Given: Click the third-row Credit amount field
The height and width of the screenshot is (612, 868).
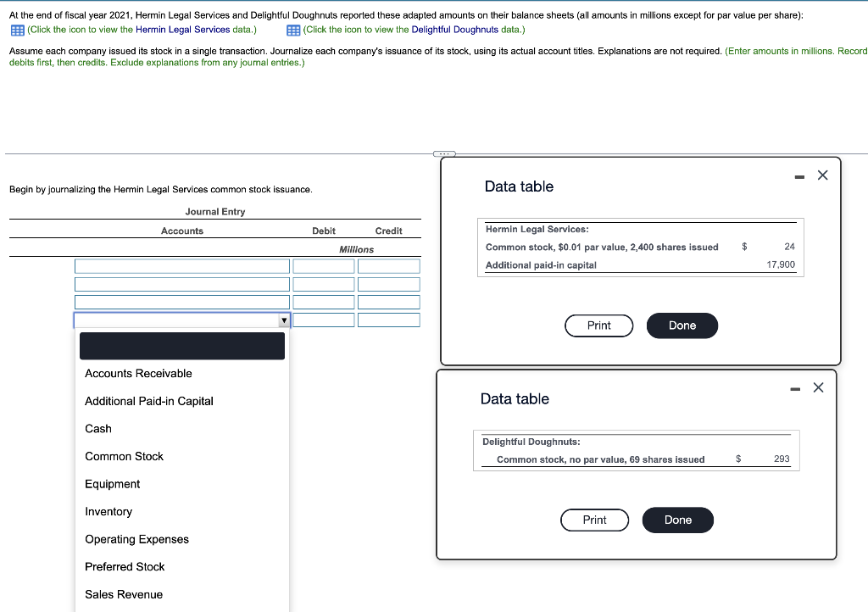Looking at the screenshot, I should tap(388, 302).
